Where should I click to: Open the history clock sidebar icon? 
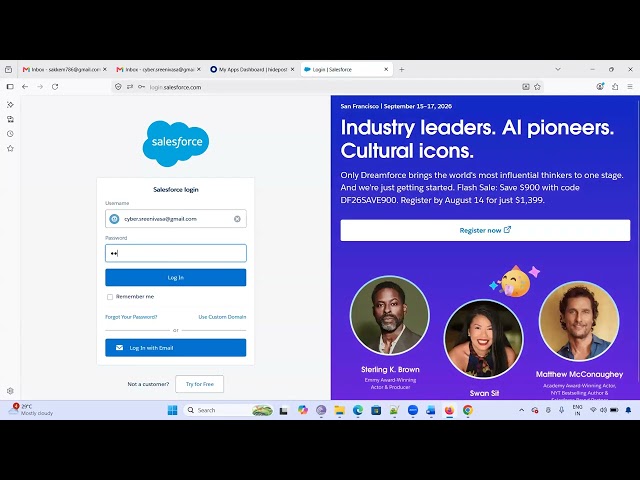point(11,134)
